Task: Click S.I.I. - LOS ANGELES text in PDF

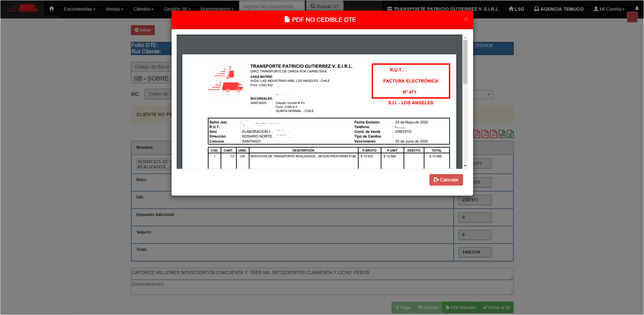Action: (411, 103)
